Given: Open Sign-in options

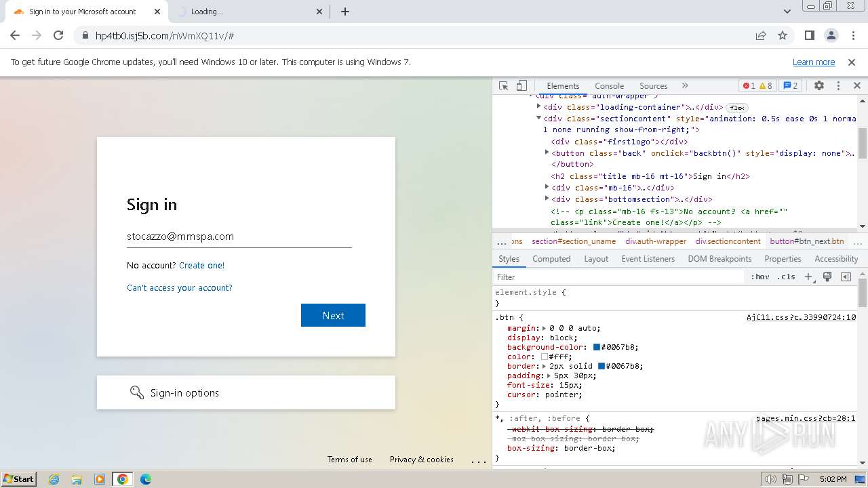Looking at the screenshot, I should pyautogui.click(x=246, y=392).
